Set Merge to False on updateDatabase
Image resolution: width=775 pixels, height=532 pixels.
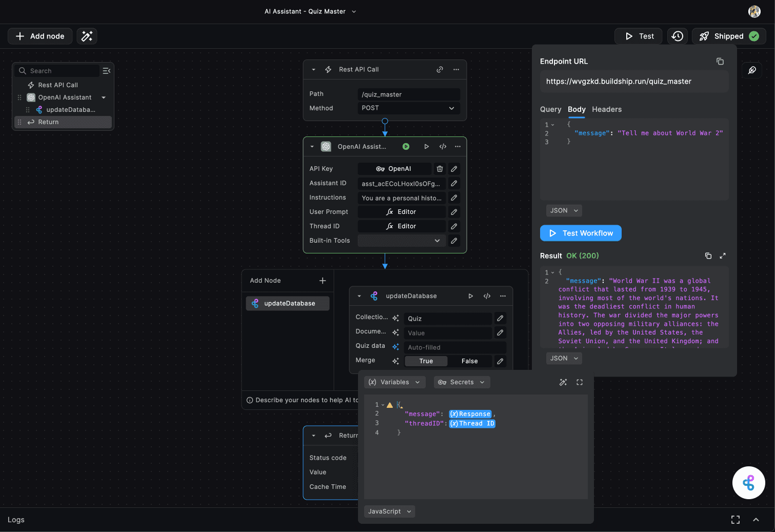470,361
